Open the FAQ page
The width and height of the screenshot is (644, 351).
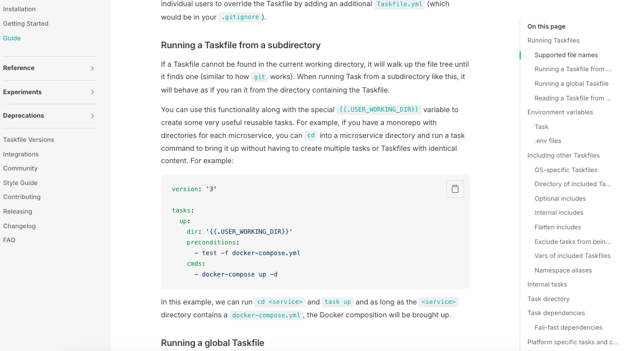(x=9, y=240)
